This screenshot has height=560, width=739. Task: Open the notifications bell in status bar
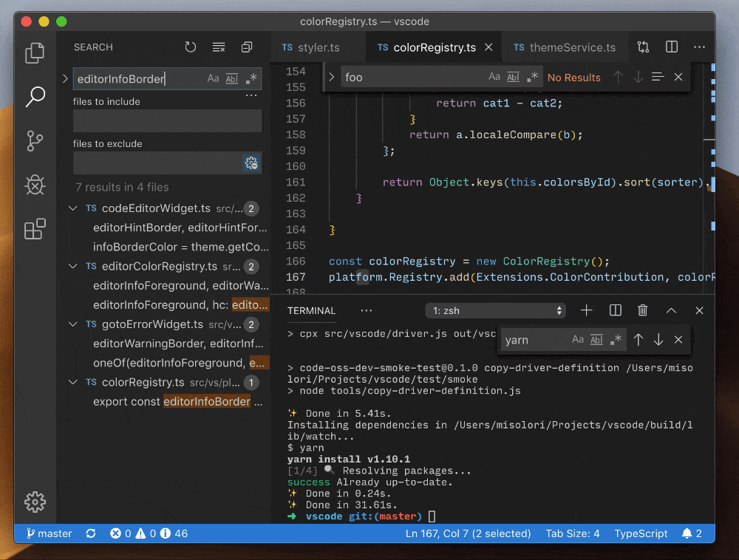point(688,533)
